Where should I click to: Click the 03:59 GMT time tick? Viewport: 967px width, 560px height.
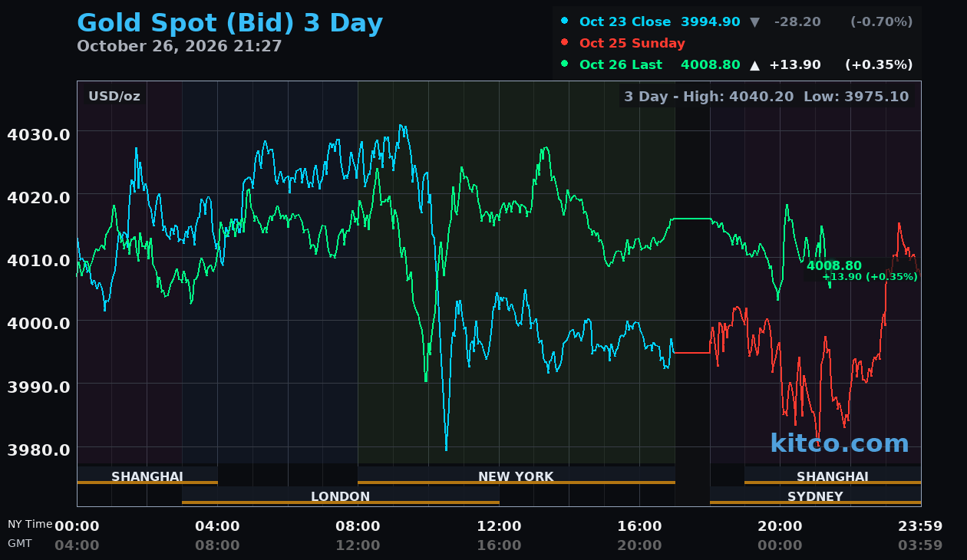920,545
